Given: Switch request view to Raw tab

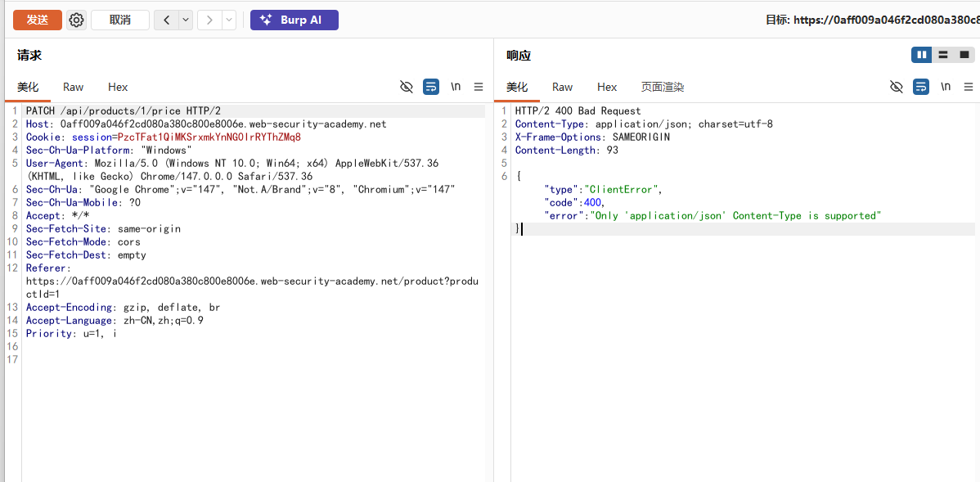Looking at the screenshot, I should click(73, 87).
